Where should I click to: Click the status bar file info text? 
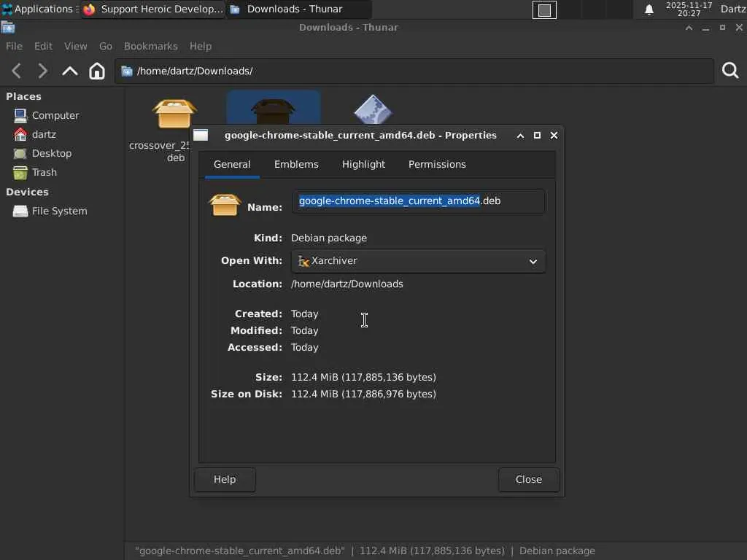point(365,551)
